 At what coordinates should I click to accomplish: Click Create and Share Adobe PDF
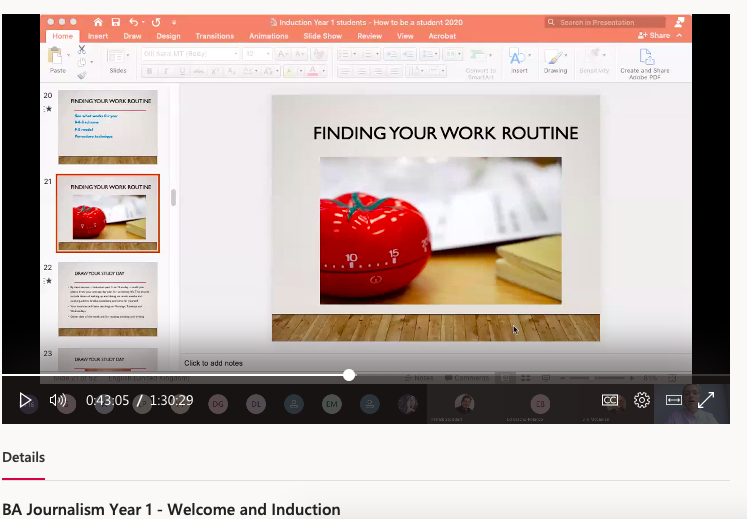tap(645, 63)
